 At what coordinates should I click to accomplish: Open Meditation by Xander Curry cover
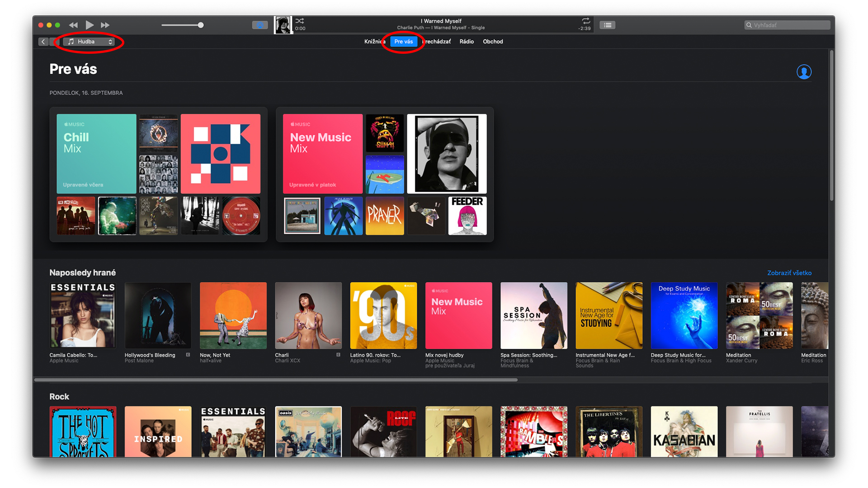[759, 315]
